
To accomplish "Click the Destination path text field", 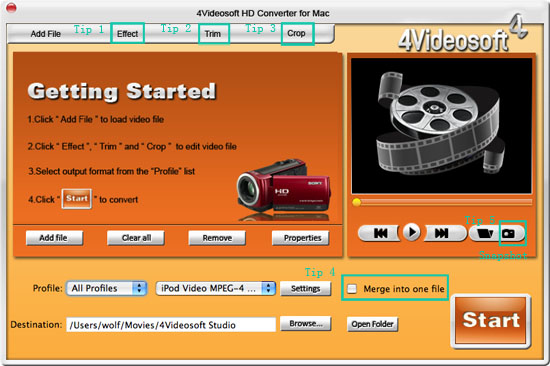I will point(171,325).
